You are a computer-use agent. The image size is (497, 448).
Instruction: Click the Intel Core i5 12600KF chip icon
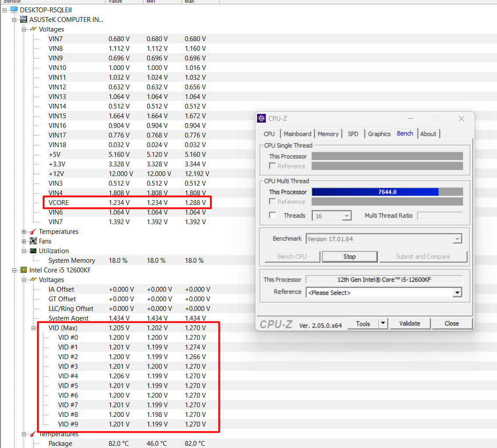point(24,270)
